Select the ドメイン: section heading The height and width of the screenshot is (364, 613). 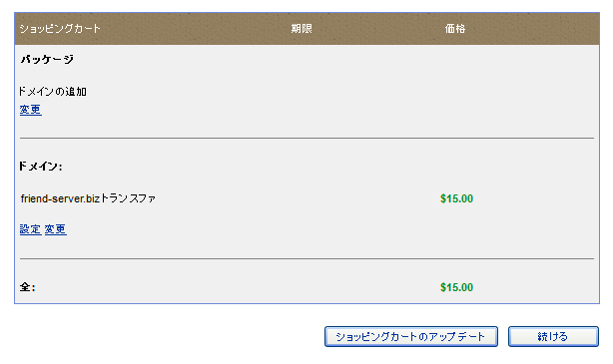(41, 167)
